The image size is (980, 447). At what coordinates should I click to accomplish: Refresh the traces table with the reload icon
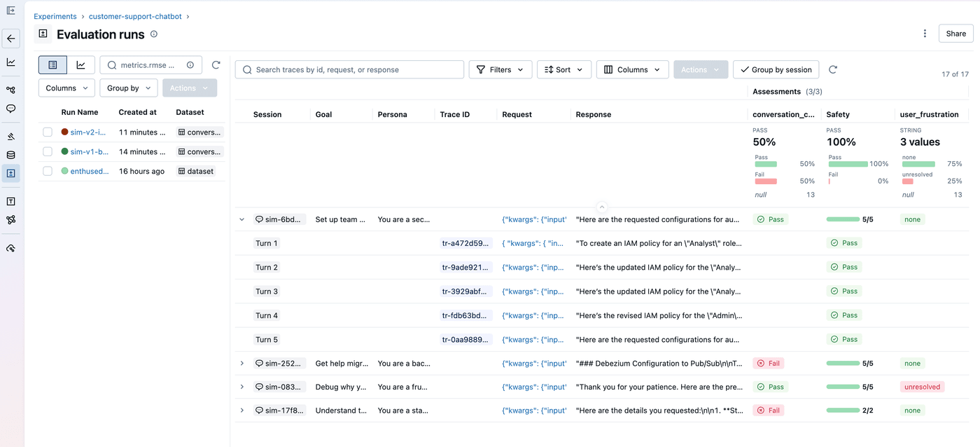(x=833, y=69)
